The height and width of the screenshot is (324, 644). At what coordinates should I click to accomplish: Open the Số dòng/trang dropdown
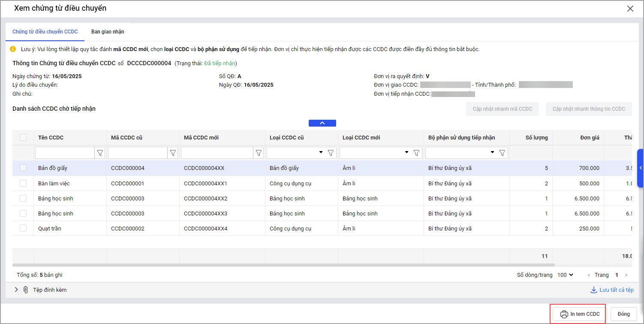coord(565,275)
